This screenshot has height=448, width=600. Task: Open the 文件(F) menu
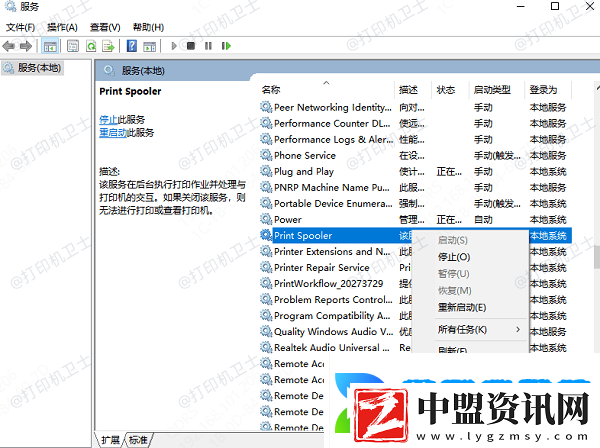point(20,28)
